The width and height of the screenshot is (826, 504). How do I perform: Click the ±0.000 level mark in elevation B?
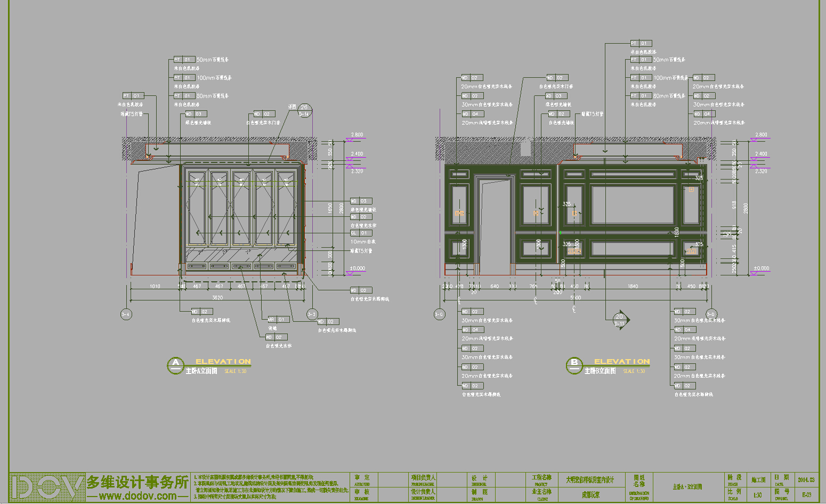pos(762,269)
